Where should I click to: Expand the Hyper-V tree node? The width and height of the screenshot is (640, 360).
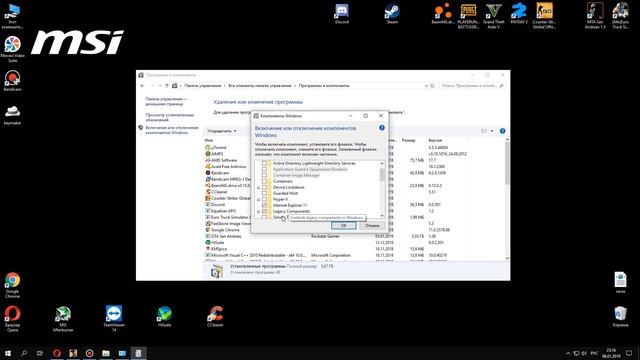258,200
